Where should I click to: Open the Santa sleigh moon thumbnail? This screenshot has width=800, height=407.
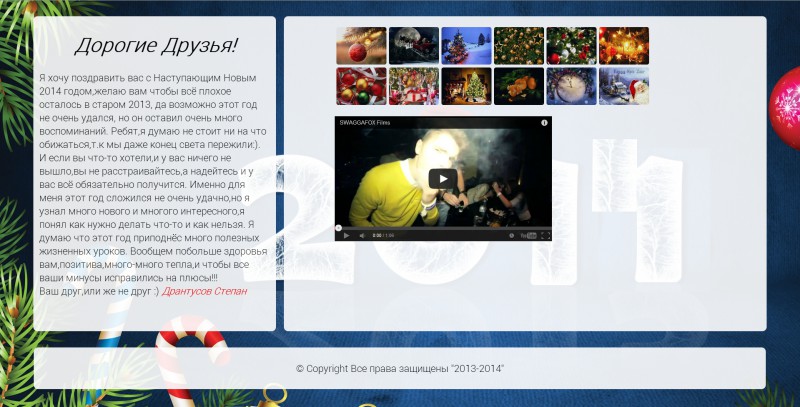(x=414, y=46)
